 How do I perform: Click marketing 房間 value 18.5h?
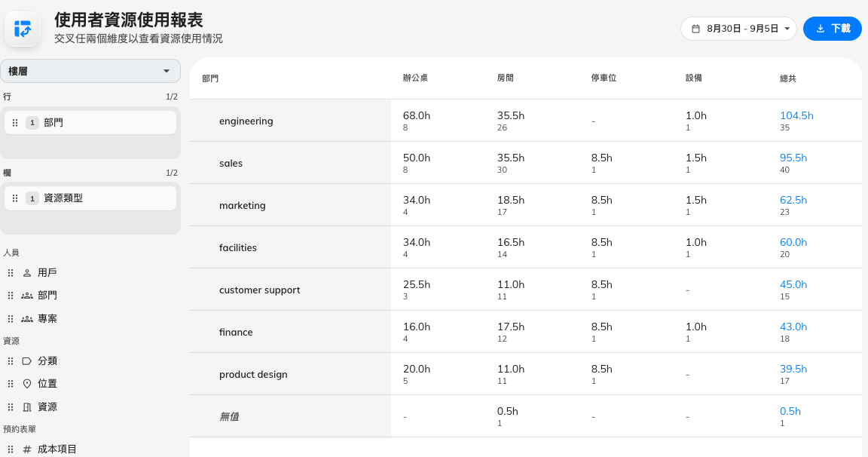tap(510, 200)
